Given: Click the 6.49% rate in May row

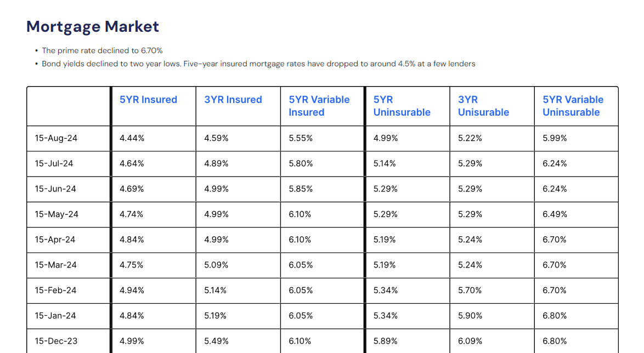Looking at the screenshot, I should pyautogui.click(x=555, y=214).
